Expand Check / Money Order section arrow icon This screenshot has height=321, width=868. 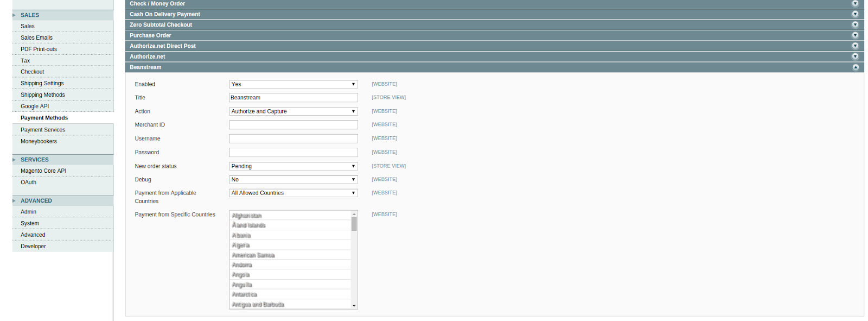click(855, 4)
